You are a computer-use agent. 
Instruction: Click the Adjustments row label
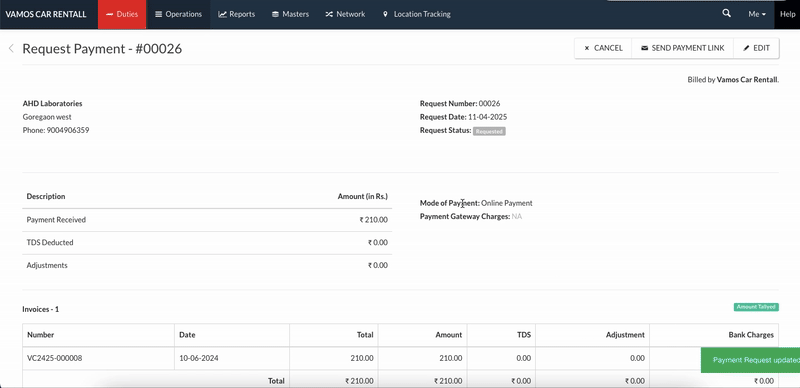pyautogui.click(x=47, y=265)
